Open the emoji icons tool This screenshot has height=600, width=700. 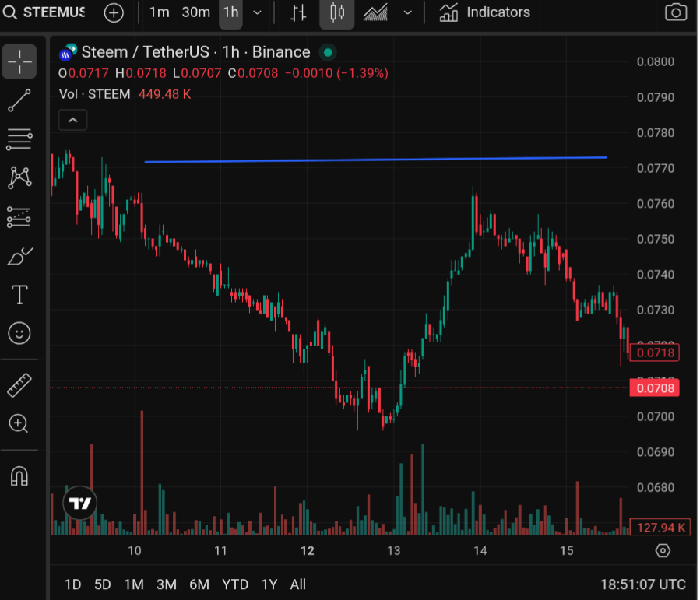[x=19, y=333]
